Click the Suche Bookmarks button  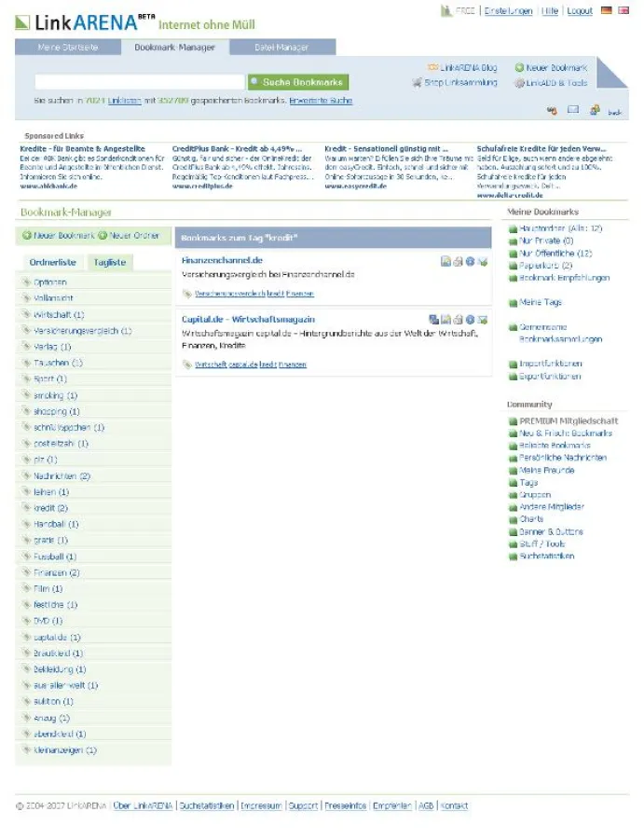coord(298,82)
